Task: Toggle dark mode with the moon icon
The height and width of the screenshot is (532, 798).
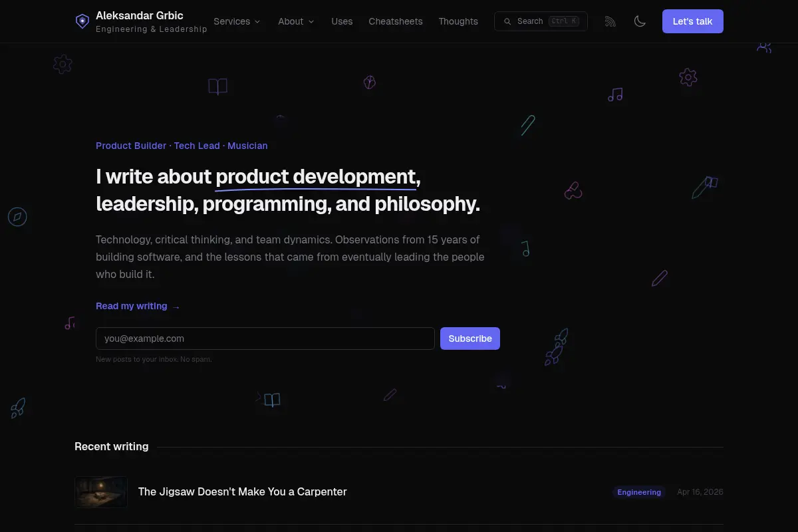Action: (x=640, y=21)
